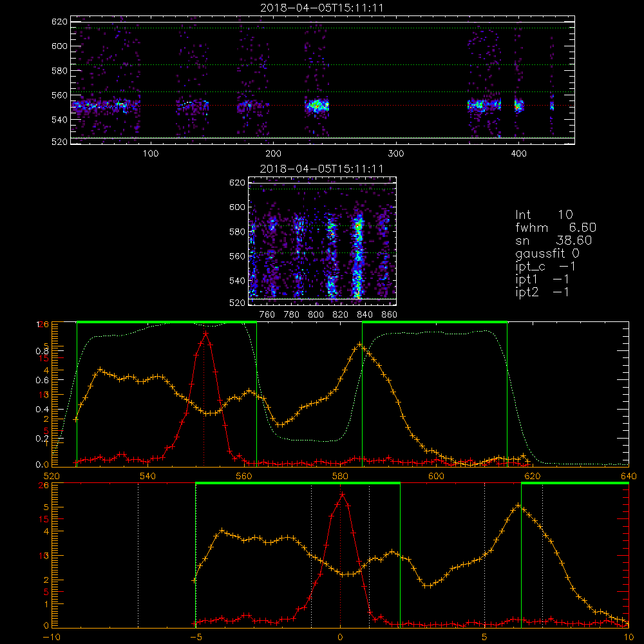Click x-axis label 800 of middle spectrogram

pos(316,315)
